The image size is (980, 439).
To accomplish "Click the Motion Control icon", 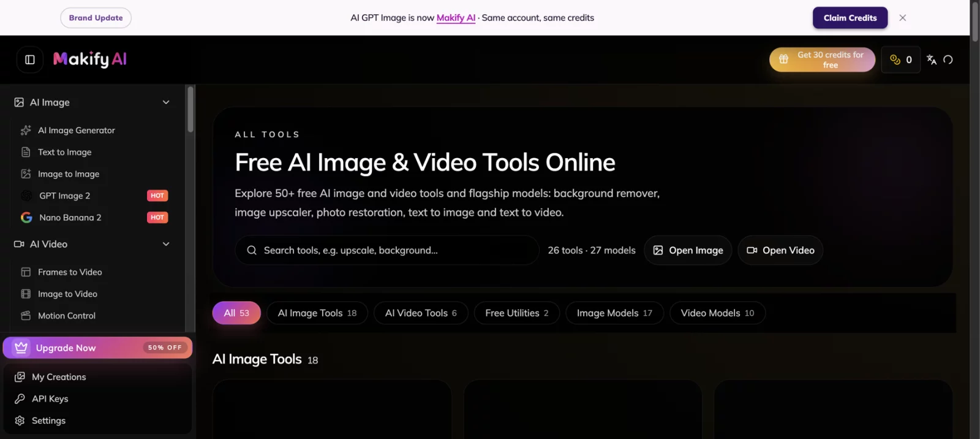I will coord(26,316).
